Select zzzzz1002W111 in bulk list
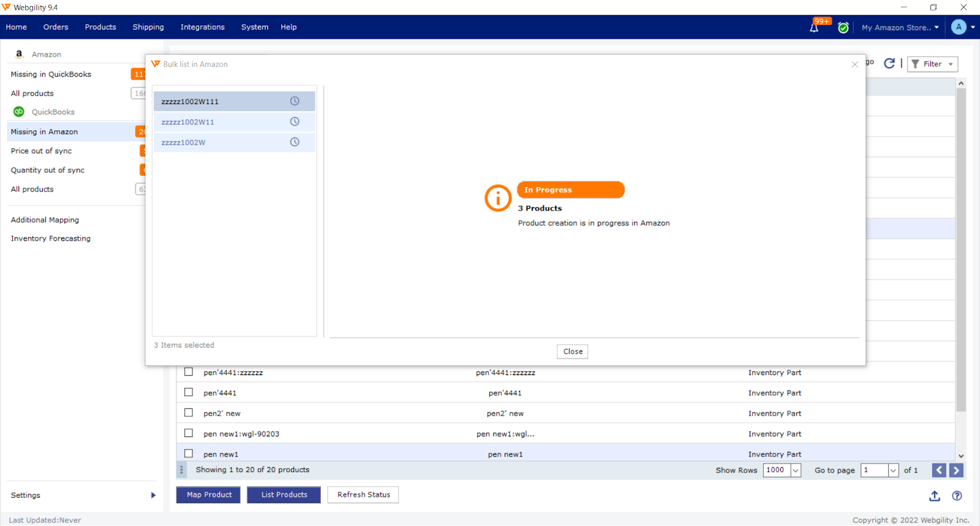This screenshot has width=980, height=526. [x=234, y=101]
